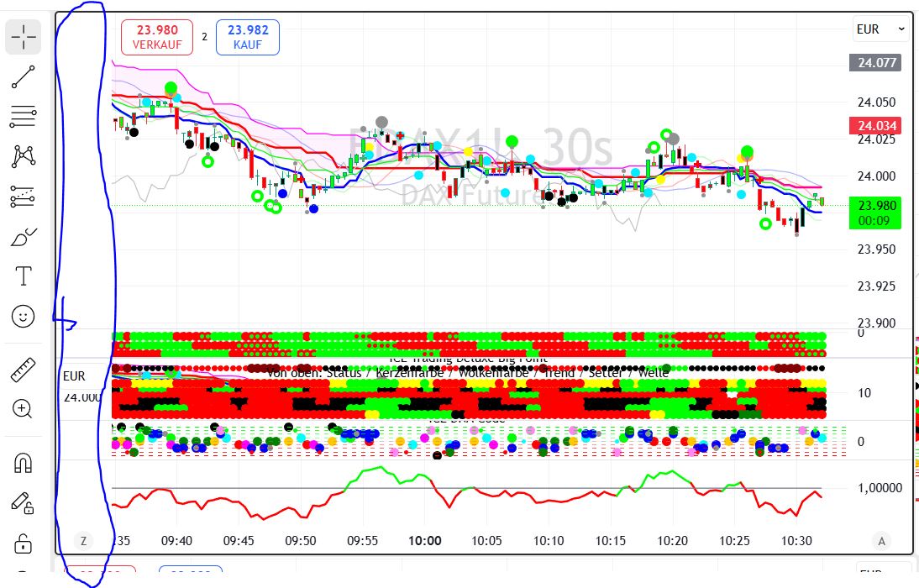Lock all drawings with the padlock icon
This screenshot has width=919, height=588.
coord(24,543)
